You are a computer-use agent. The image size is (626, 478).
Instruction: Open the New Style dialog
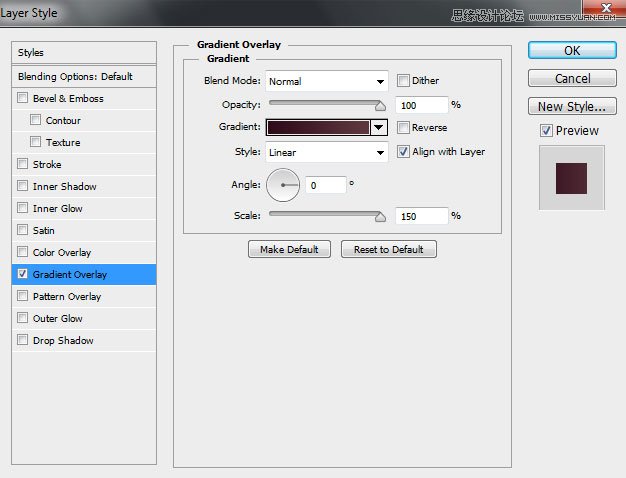[572, 106]
